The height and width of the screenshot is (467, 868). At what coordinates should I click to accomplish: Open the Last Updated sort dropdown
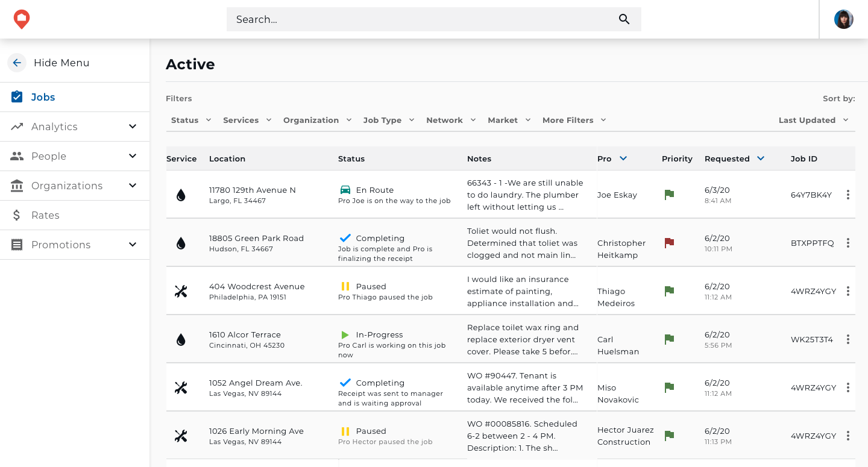pyautogui.click(x=813, y=120)
